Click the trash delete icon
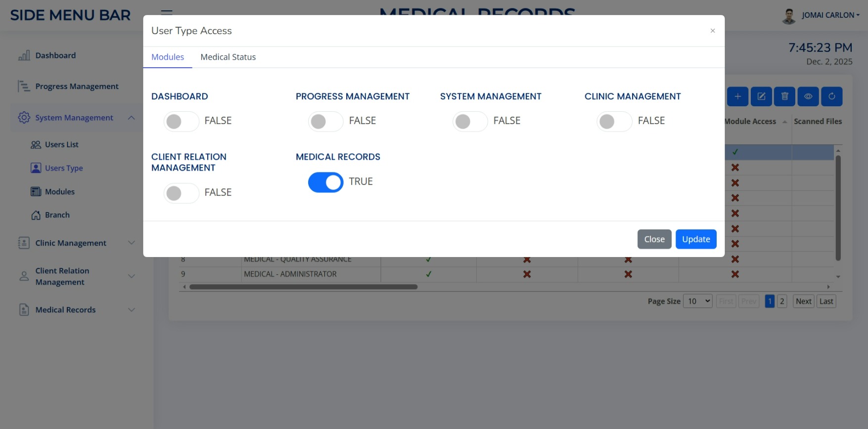Viewport: 868px width, 429px height. click(784, 96)
